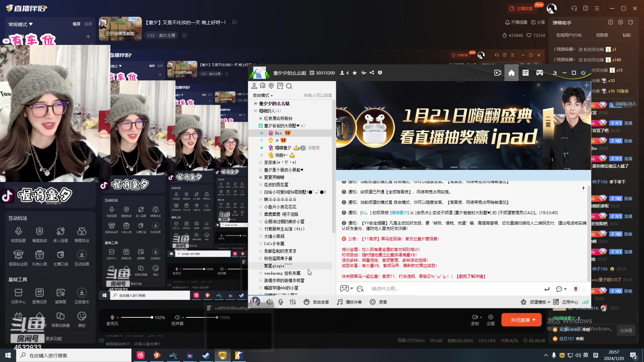Viewport: 644px width, 362px height.
Task: Click 开播提醒 reminder link
Action: click(516, 22)
